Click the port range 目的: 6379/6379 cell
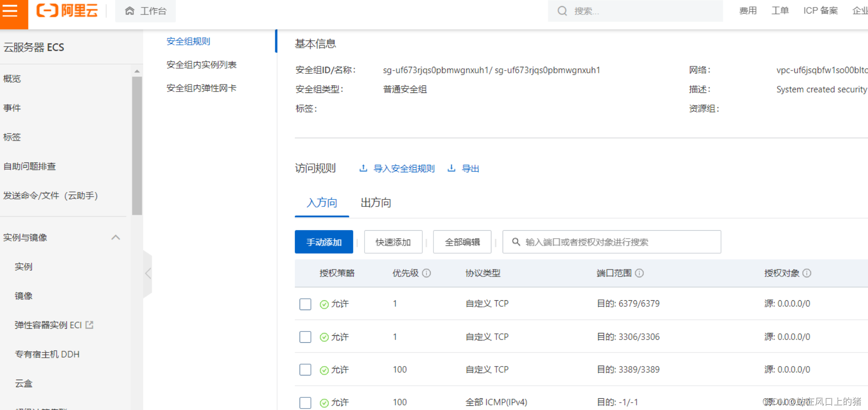Image resolution: width=868 pixels, height=410 pixels. coord(628,304)
